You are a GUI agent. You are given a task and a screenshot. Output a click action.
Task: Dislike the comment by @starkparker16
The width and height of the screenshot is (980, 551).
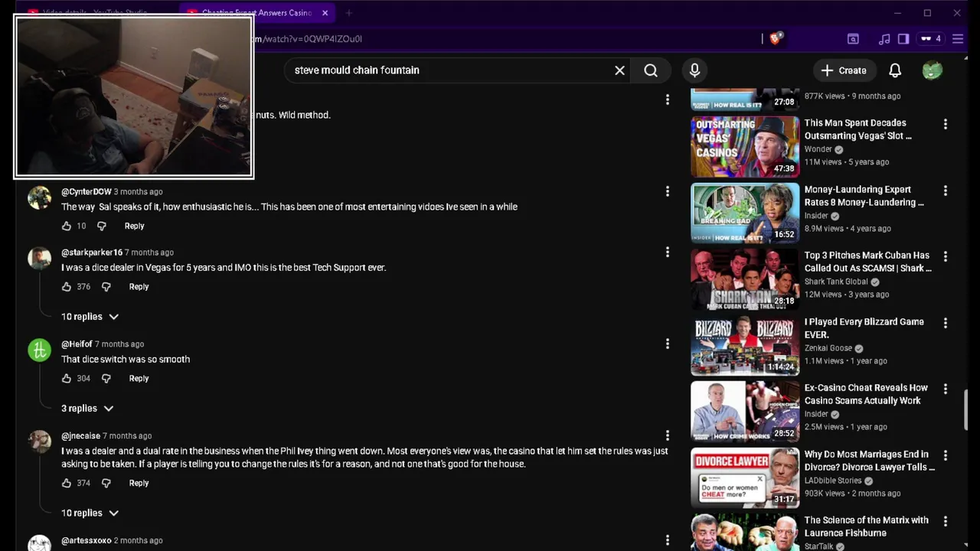coord(106,287)
